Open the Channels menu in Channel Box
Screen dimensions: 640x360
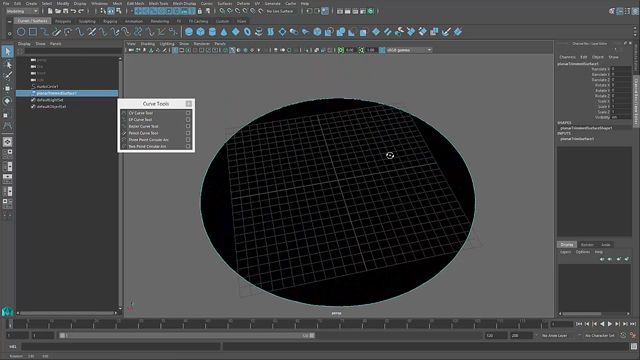point(568,57)
